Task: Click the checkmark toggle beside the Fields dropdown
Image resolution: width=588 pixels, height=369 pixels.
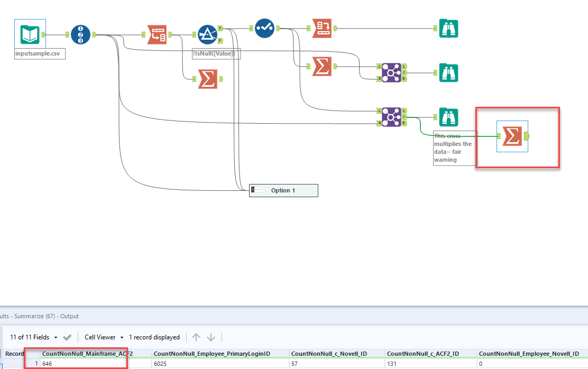Action: coord(67,337)
